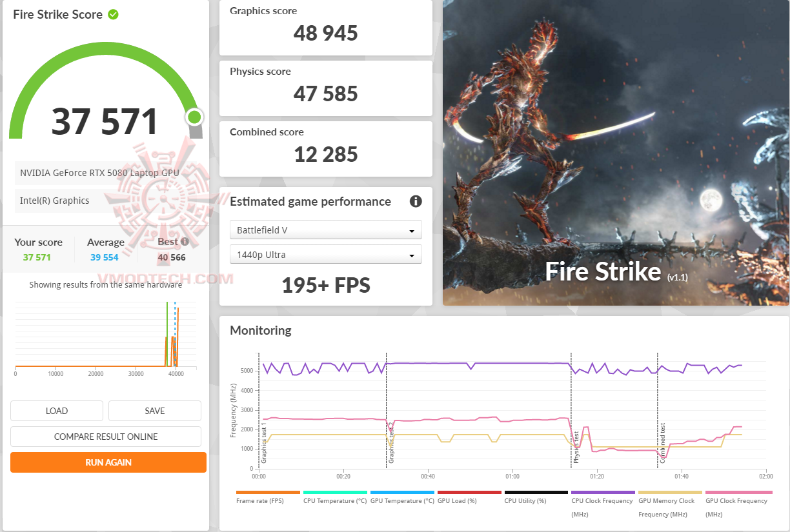The width and height of the screenshot is (790, 532).
Task: Toggle the CPU Clock Frequency legend swatch
Action: pos(603,492)
